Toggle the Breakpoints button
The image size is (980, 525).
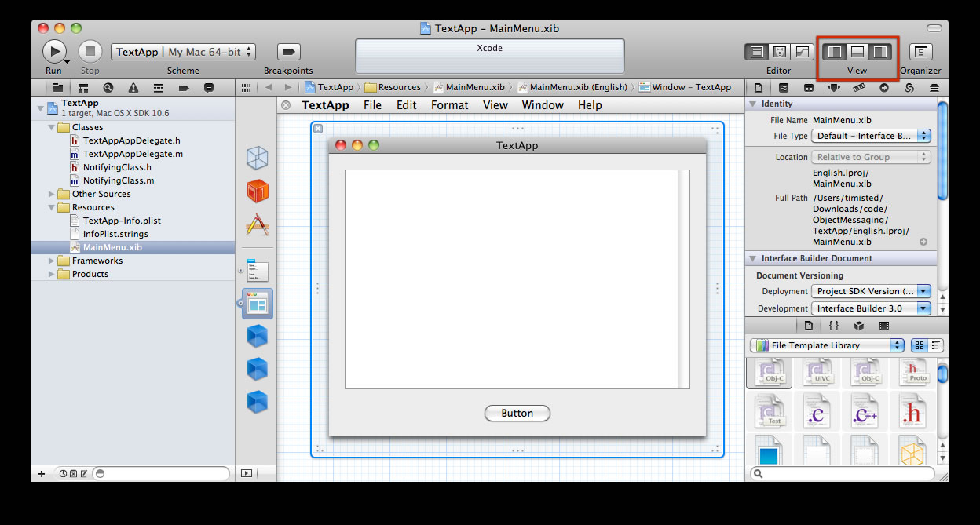288,52
